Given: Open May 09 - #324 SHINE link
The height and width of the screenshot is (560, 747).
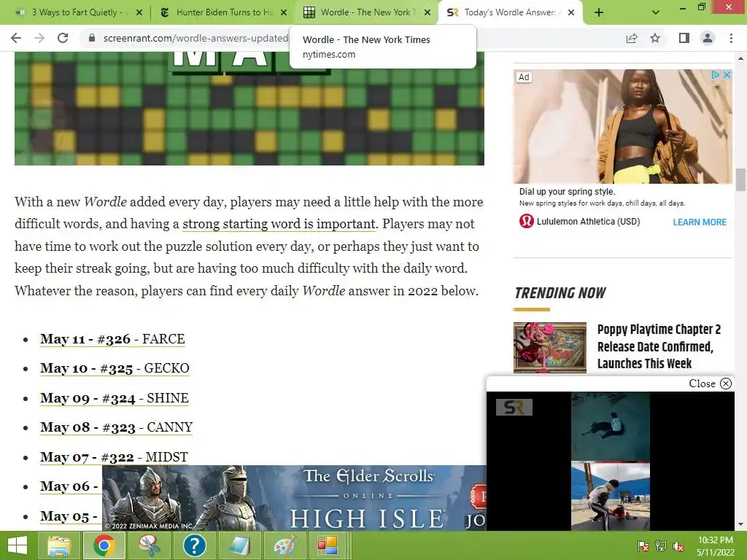Looking at the screenshot, I should (x=115, y=398).
